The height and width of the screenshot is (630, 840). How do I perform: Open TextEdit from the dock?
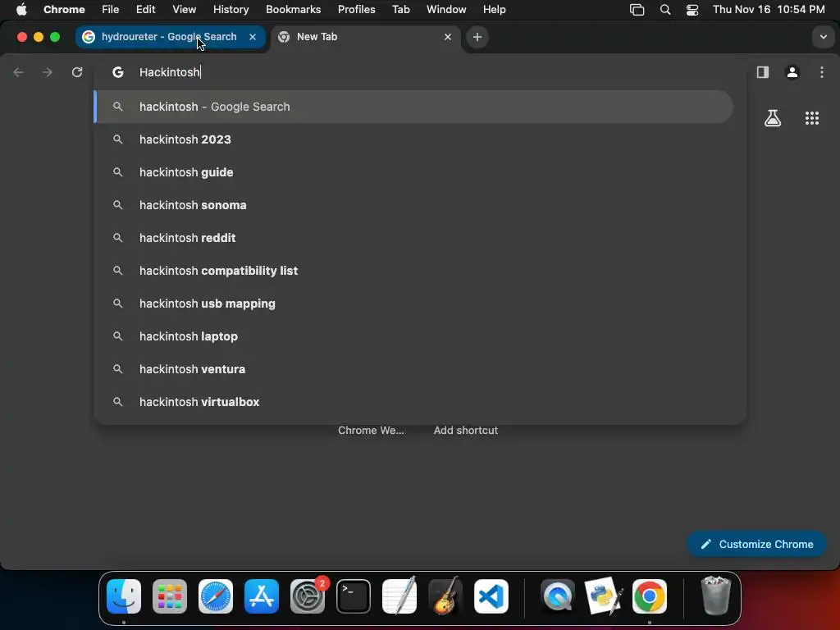pyautogui.click(x=399, y=596)
